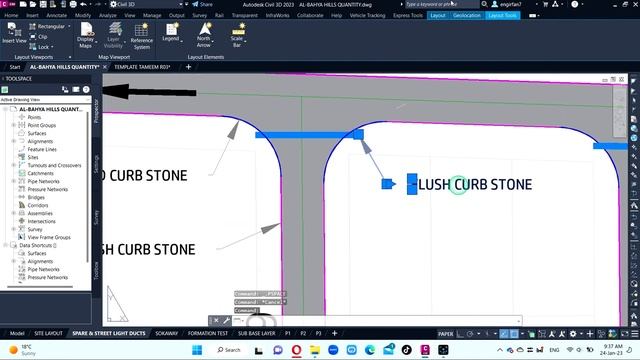Switch to the SITE LAYOUT layout tab
This screenshot has width=640, height=360.
point(48,333)
